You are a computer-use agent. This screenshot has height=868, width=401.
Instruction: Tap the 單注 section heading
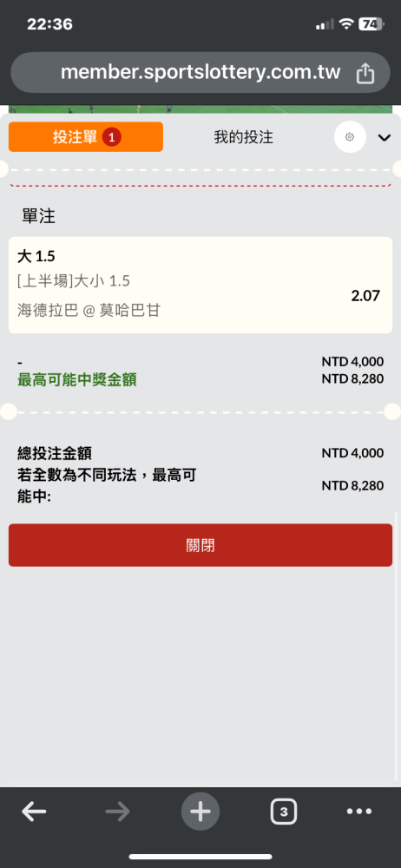click(39, 216)
